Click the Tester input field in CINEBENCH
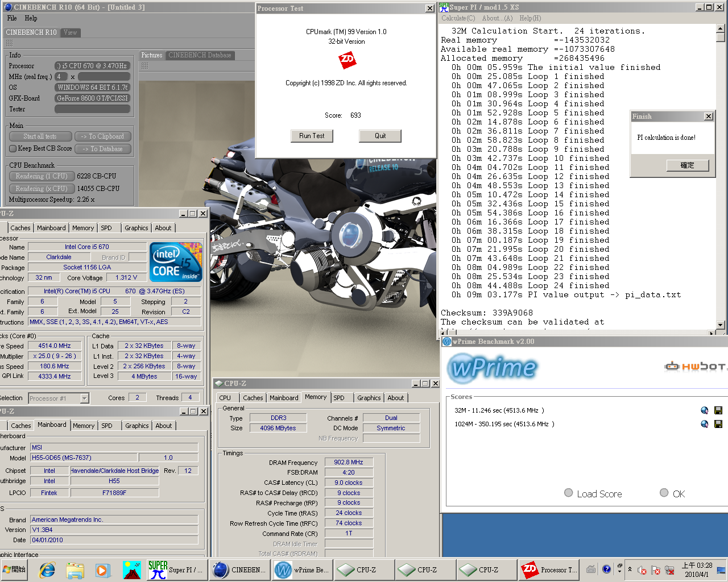 click(92, 109)
